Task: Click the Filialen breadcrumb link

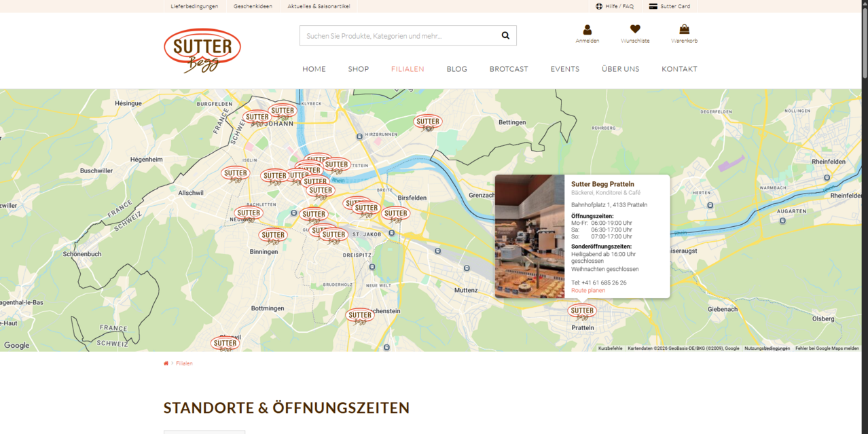Action: pos(184,363)
